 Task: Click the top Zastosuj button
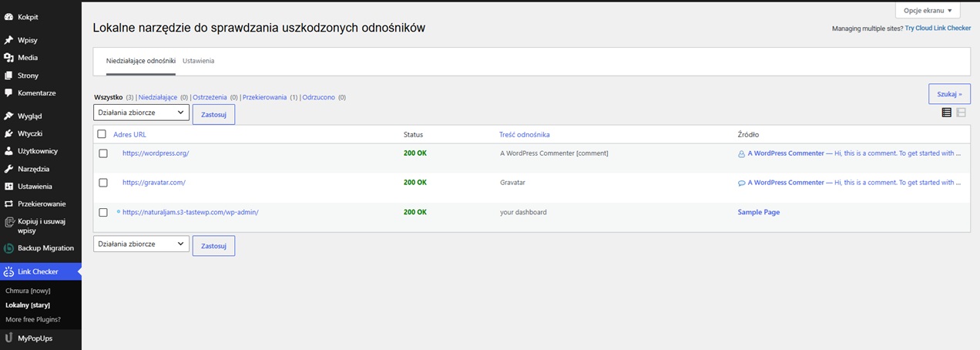[213, 114]
